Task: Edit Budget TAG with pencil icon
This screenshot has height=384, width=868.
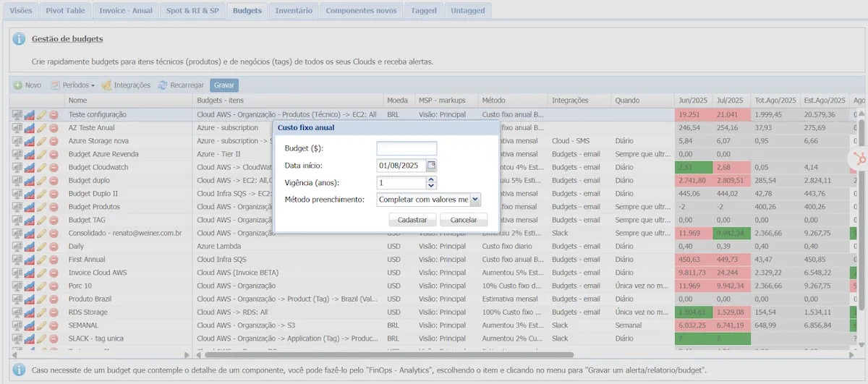Action: point(42,220)
